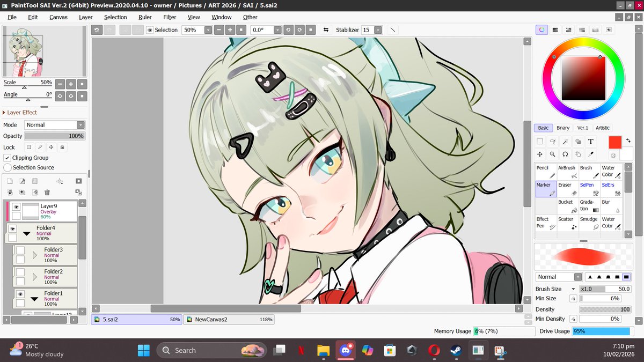This screenshot has width=644, height=362.
Task: Select the Scatter brush
Action: click(567, 223)
